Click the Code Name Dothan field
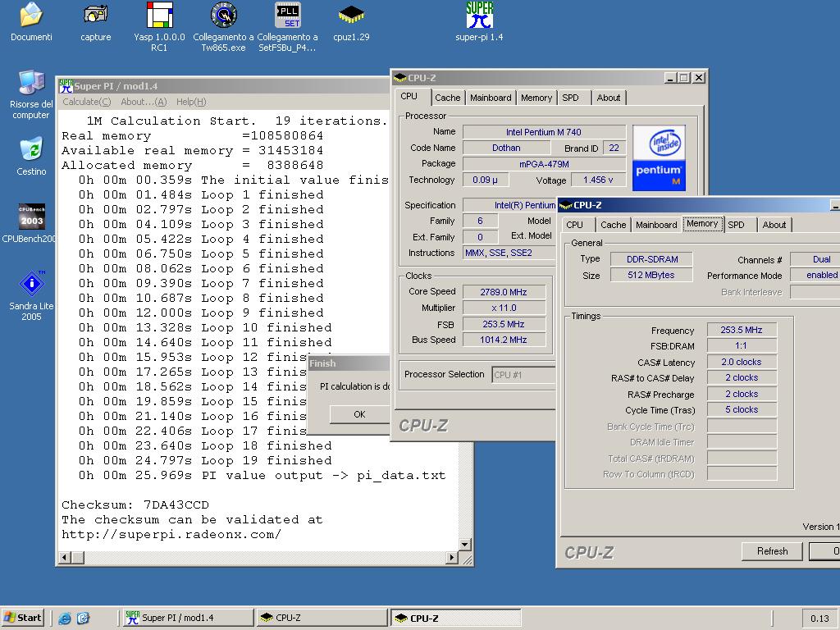Viewport: 840px width, 630px height. 506,148
